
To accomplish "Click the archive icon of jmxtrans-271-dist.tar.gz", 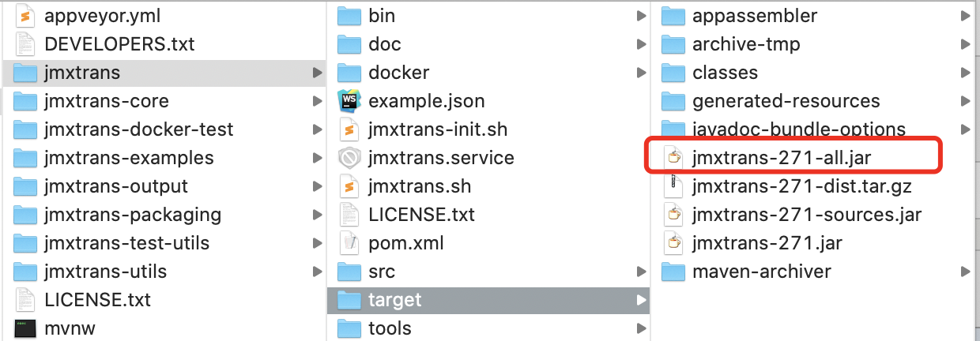I will (x=673, y=186).
